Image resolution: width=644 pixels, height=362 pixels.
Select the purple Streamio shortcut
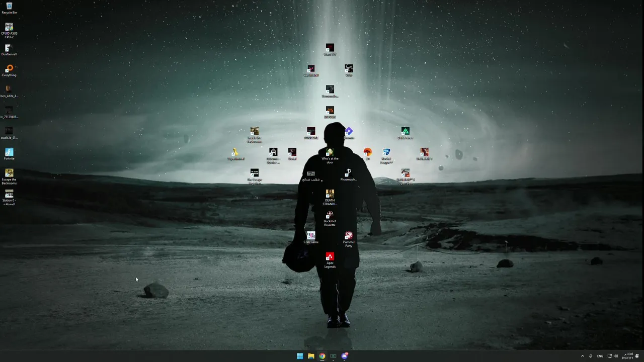(x=349, y=133)
